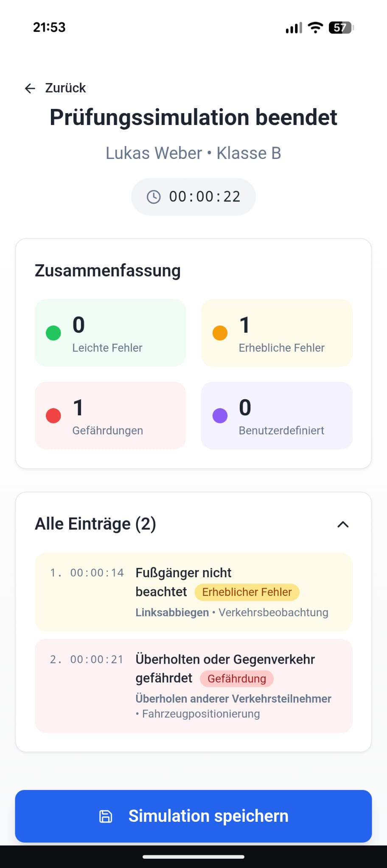The image size is (387, 868).
Task: Tap the cellular signal bars icon
Action: point(294,28)
